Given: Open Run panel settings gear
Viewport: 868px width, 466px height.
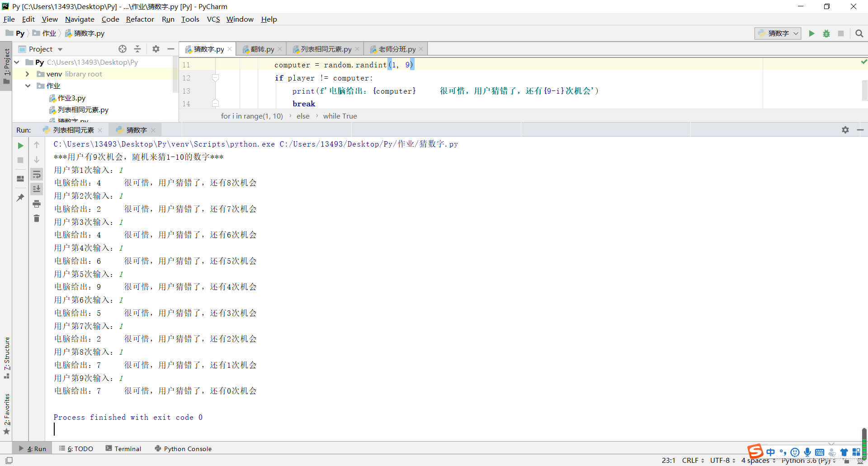Looking at the screenshot, I should 845,130.
